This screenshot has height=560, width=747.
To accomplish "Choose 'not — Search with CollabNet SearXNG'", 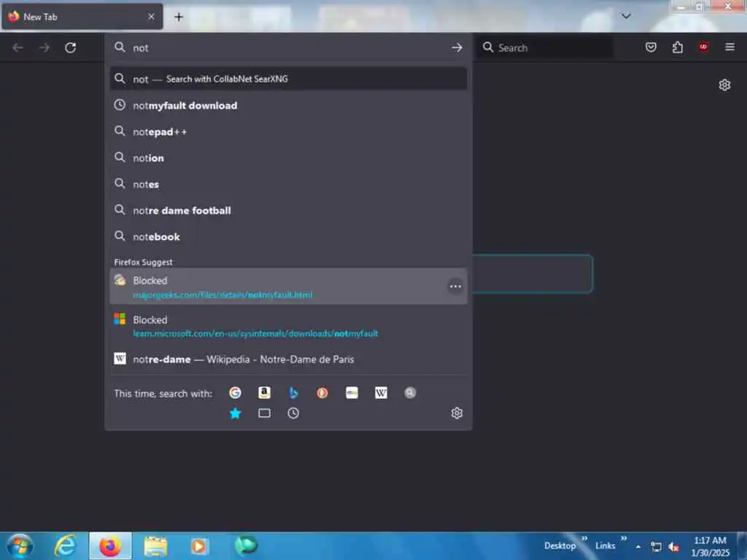I will tap(288, 79).
